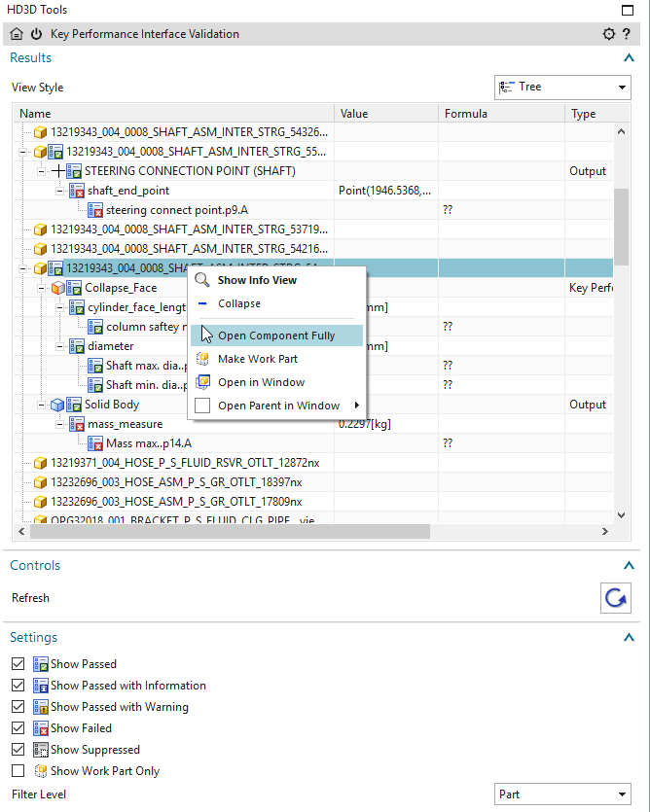
Task: Click the Results section header
Action: [30, 57]
